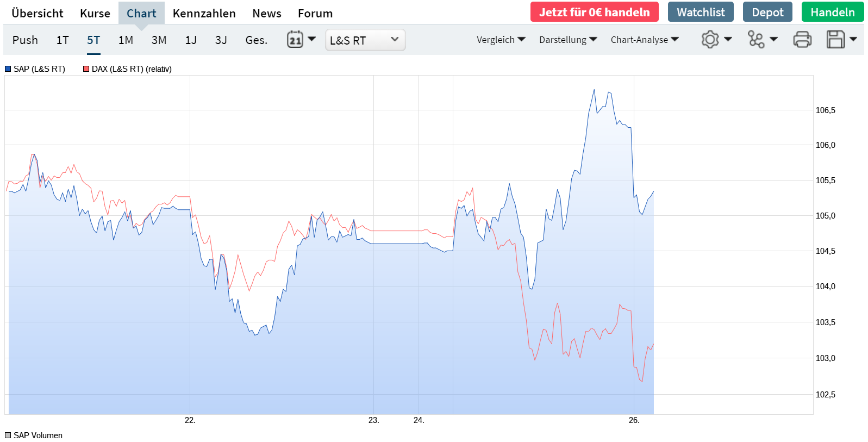868x442 pixels.
Task: Expand the Vergleich dropdown
Action: pyautogui.click(x=501, y=40)
